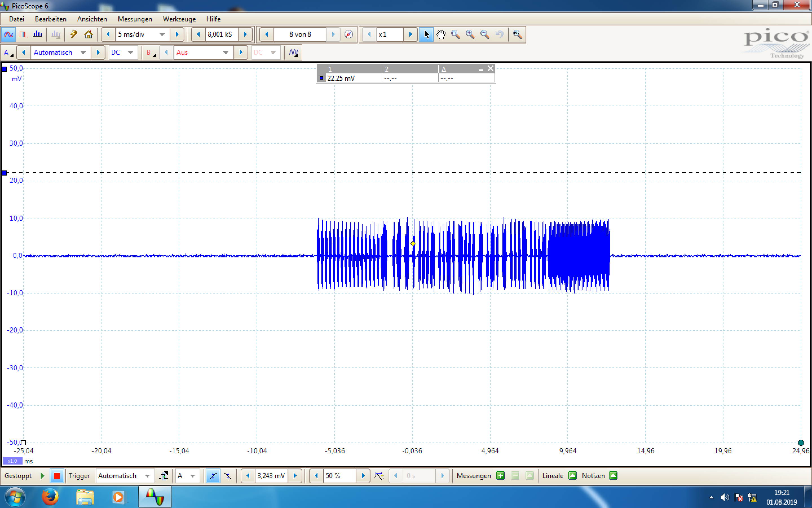Decrease trigger threshold 3,243 mV
812x508 pixels.
tap(248, 476)
